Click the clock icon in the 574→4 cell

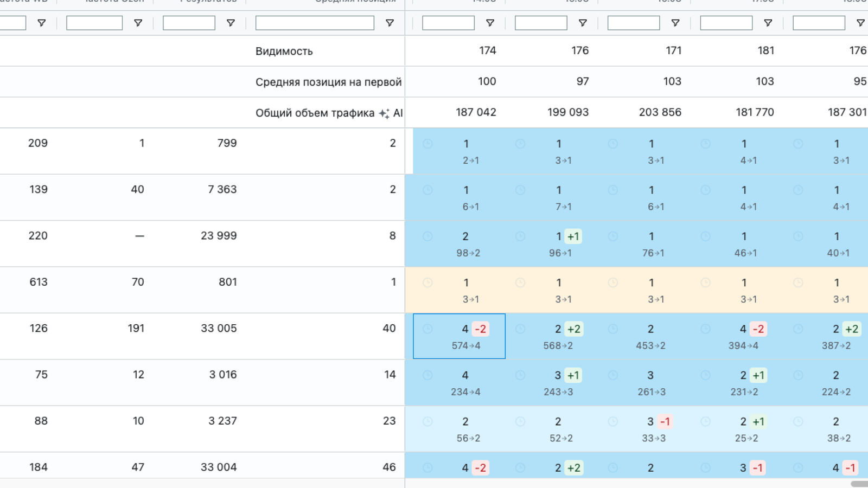click(427, 329)
